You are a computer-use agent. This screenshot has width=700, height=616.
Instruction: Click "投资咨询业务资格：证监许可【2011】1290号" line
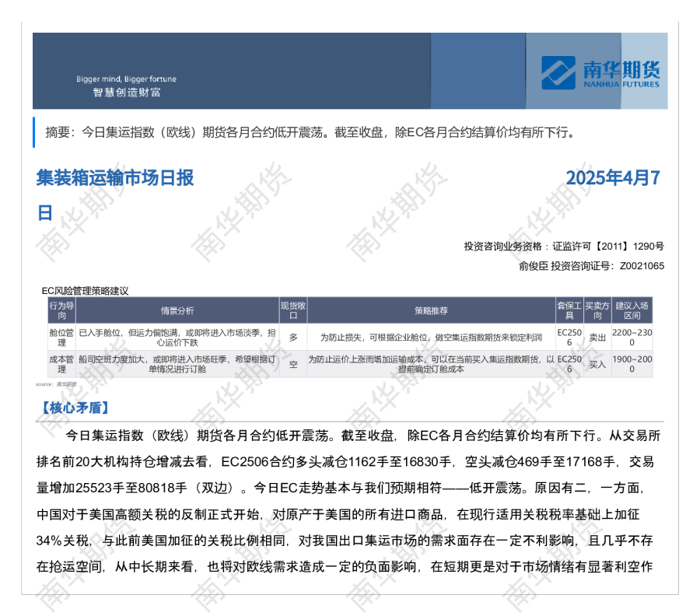pyautogui.click(x=564, y=247)
